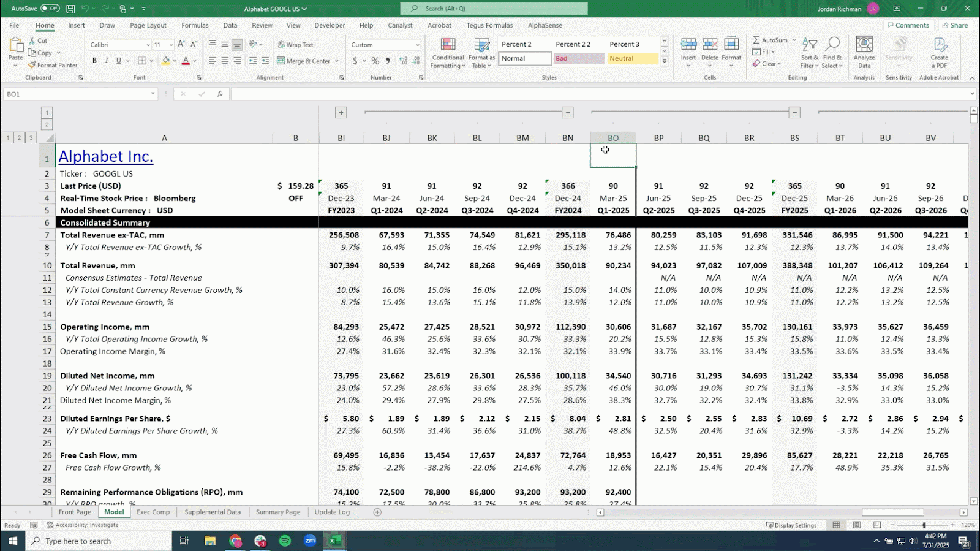Screen dimensions: 980x551
Task: Open the Formulas ribbon tab
Action: [x=195, y=25]
